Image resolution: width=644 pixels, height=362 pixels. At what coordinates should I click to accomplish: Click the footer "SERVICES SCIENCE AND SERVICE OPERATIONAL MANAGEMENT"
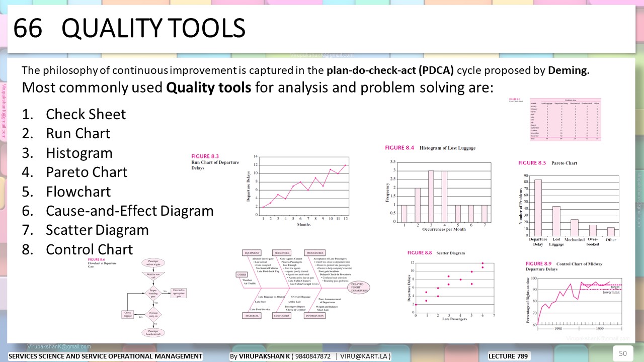click(x=106, y=356)
